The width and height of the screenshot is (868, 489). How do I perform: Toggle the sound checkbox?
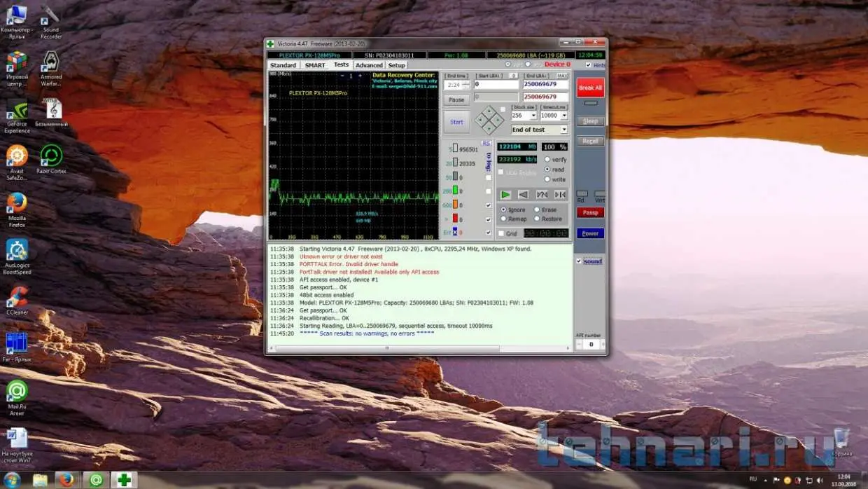click(579, 261)
